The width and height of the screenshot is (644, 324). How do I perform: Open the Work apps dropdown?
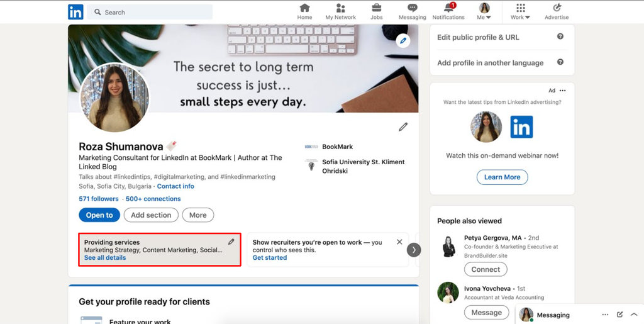point(520,12)
